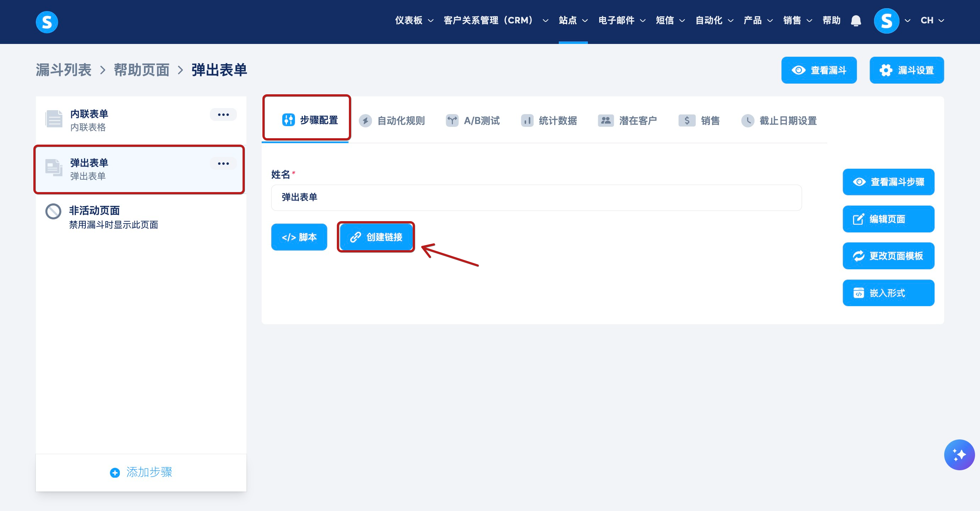980x511 pixels.
Task: Click the 更改页面模板 refresh button
Action: pos(888,256)
